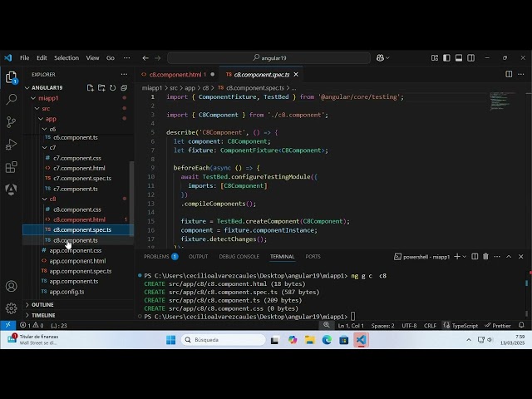532x399 pixels.
Task: Open c8.component.css in the file tree
Action: point(78,209)
